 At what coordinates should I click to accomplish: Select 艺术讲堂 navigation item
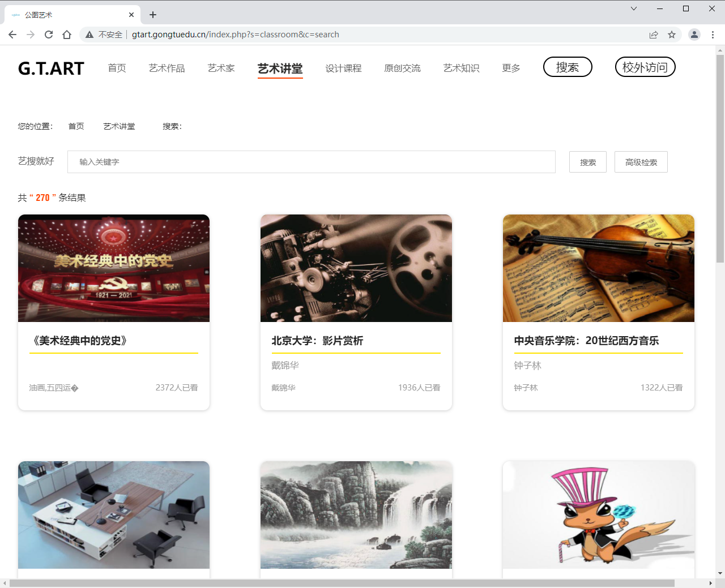tap(280, 69)
